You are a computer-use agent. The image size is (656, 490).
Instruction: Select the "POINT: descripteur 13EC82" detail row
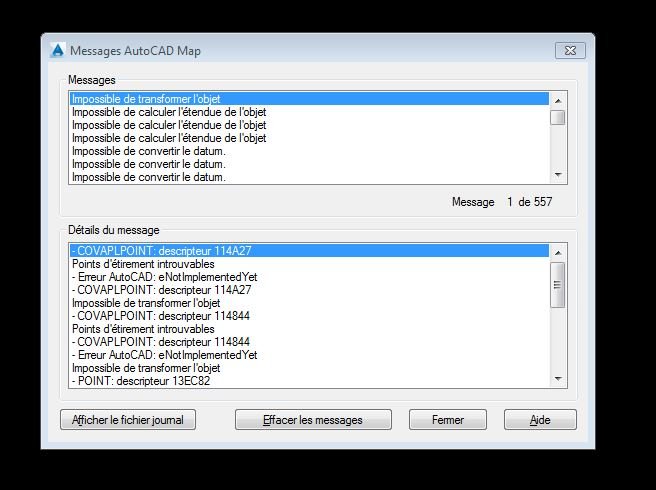pos(310,381)
